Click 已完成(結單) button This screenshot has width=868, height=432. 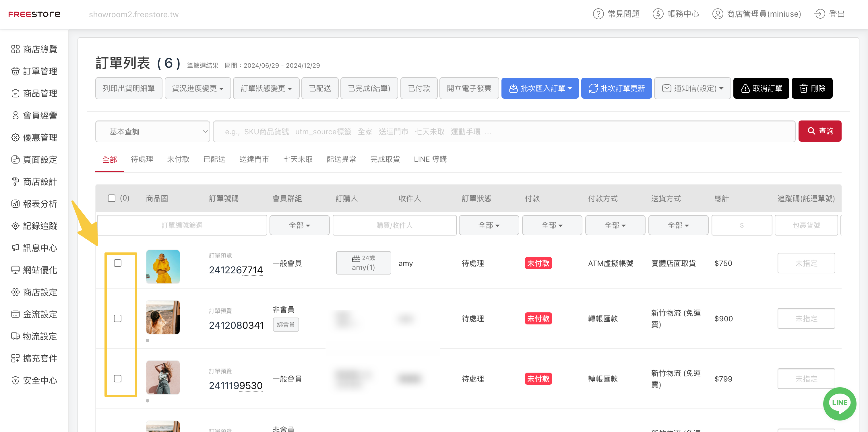pyautogui.click(x=369, y=88)
